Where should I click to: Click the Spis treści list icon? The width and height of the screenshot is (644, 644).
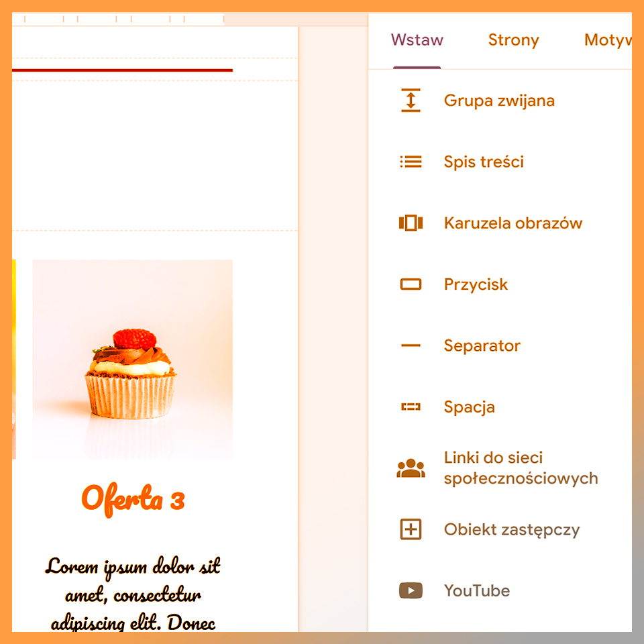click(x=411, y=162)
